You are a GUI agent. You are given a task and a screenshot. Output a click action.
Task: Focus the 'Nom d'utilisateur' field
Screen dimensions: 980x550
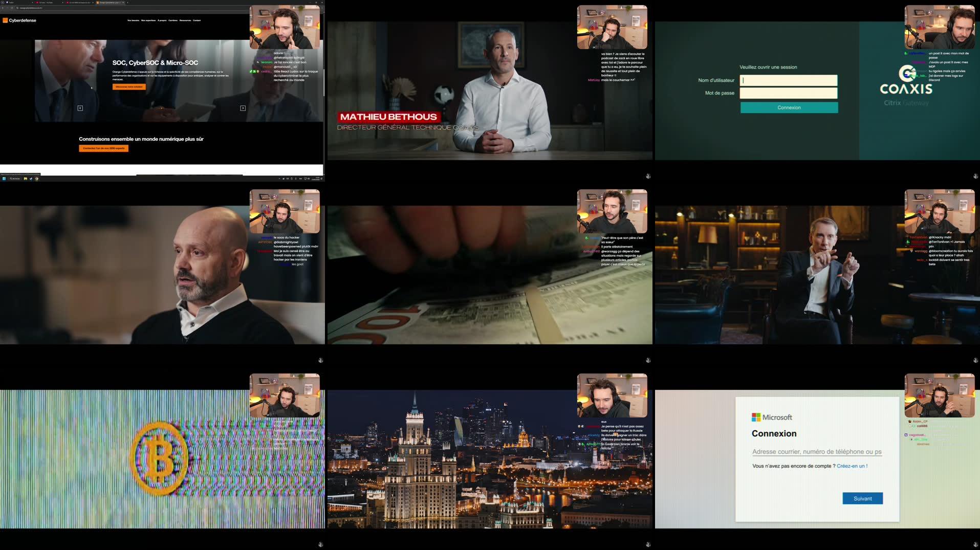pos(788,80)
